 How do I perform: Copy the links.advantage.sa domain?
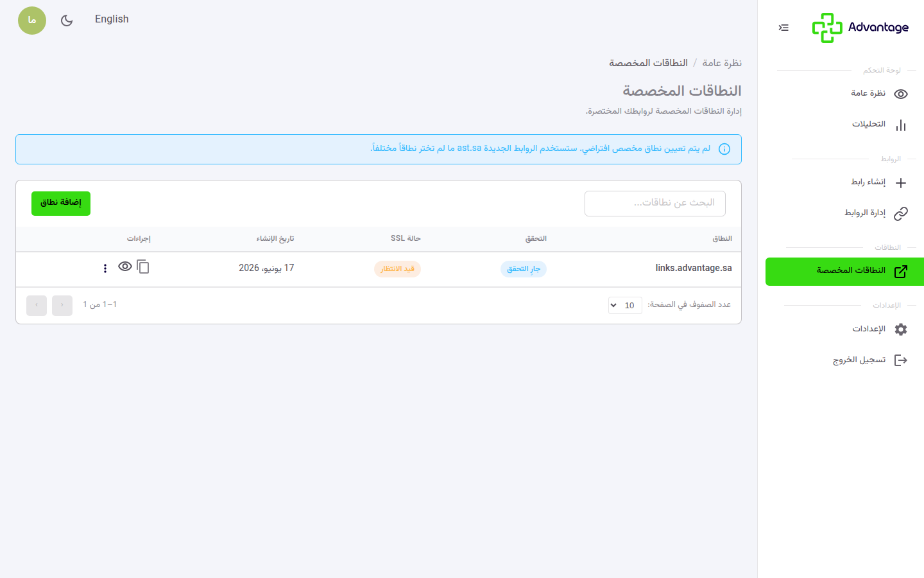tap(143, 267)
